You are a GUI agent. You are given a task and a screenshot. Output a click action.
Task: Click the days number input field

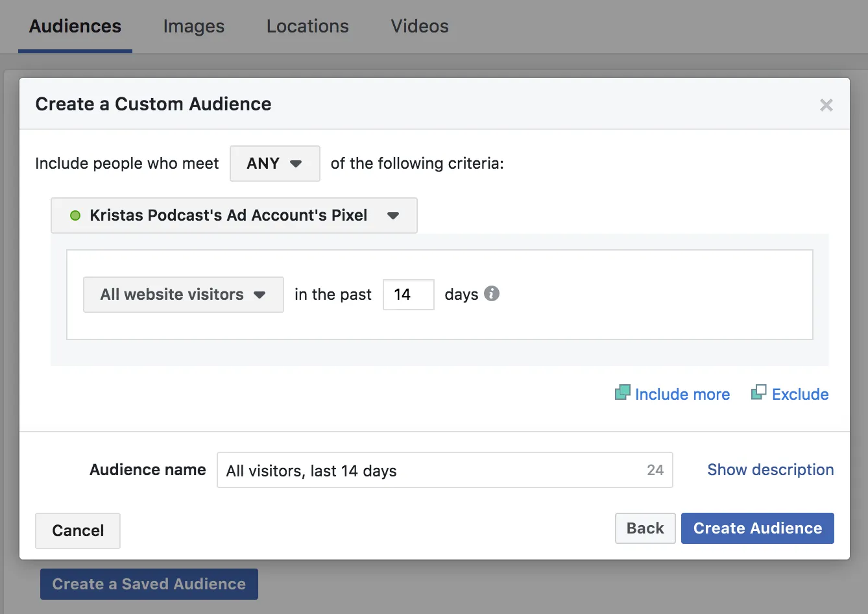coord(409,295)
